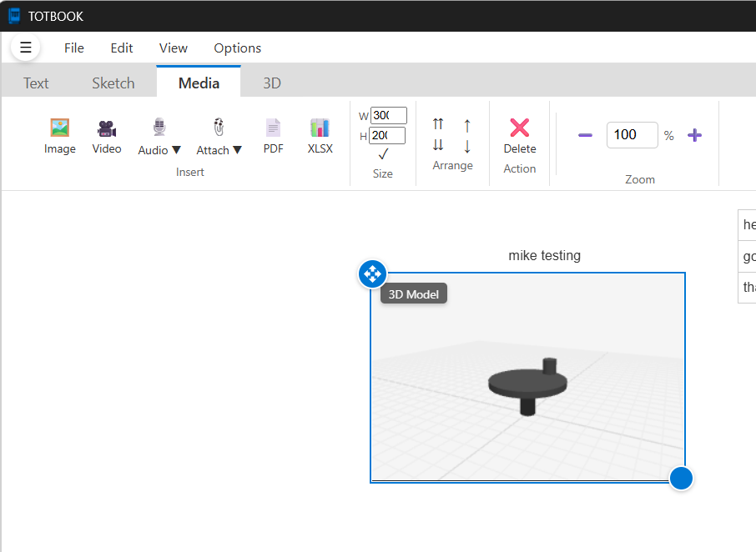
Task: Click the Attach paperclip icon
Action: point(219,128)
